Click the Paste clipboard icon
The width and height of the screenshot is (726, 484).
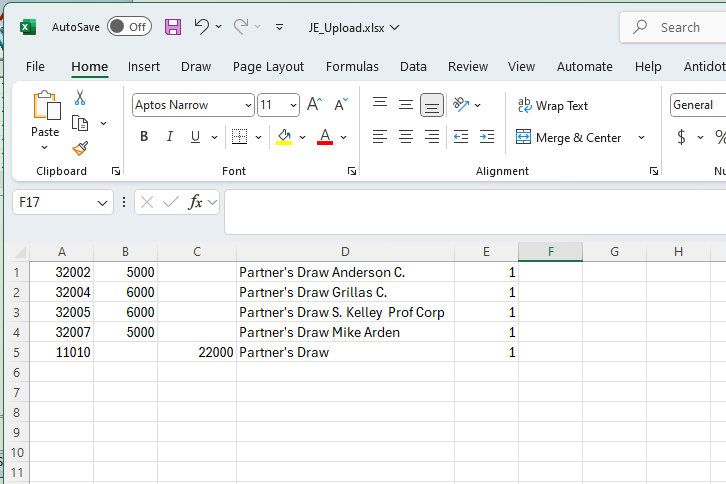pyautogui.click(x=46, y=105)
